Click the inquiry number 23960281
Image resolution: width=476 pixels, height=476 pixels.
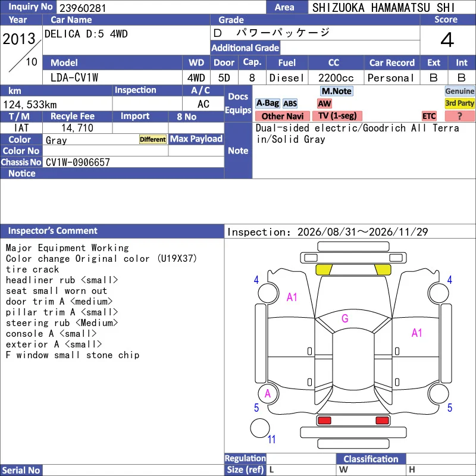tap(83, 8)
